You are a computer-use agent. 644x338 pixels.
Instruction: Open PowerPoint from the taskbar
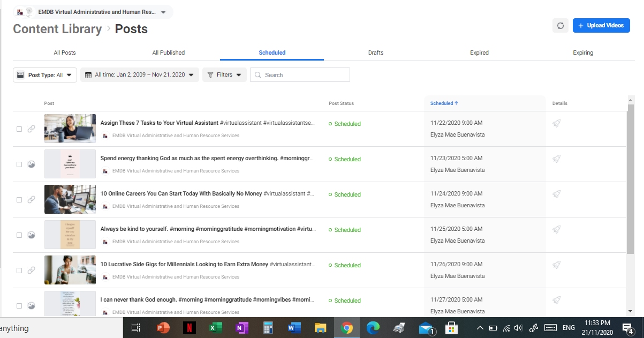coord(163,328)
